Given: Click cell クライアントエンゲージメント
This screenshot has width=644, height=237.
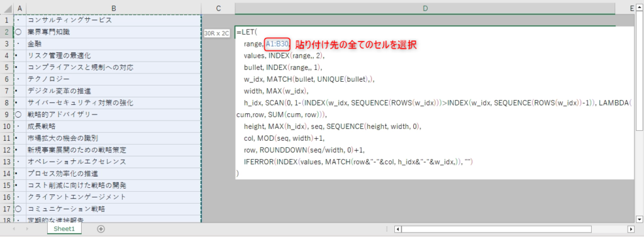Looking at the screenshot, I should point(114,197).
